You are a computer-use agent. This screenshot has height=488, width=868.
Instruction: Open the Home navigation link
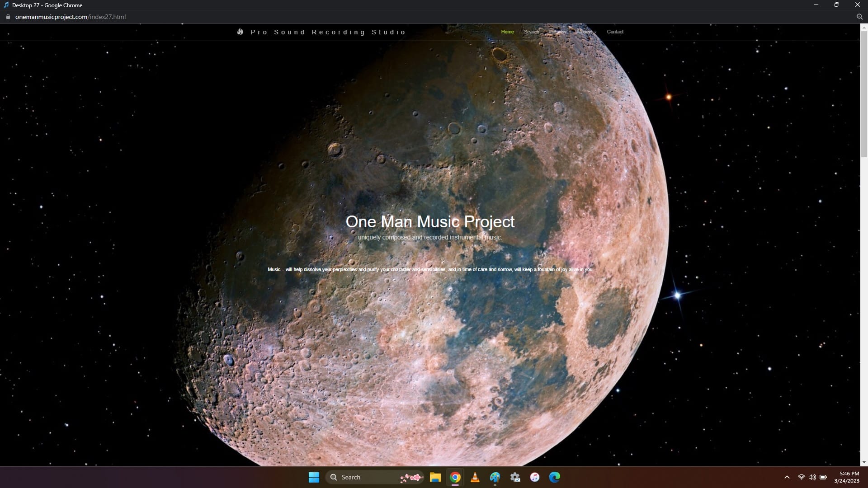[x=507, y=32]
